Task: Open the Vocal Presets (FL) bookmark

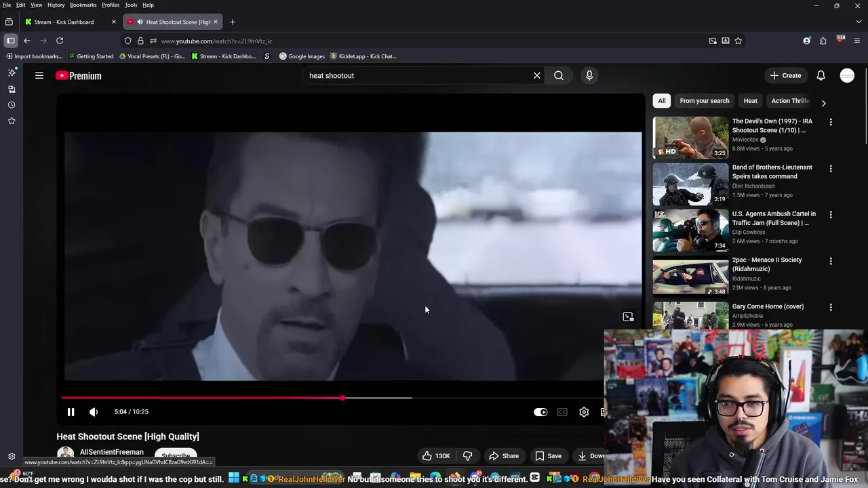Action: point(152,56)
